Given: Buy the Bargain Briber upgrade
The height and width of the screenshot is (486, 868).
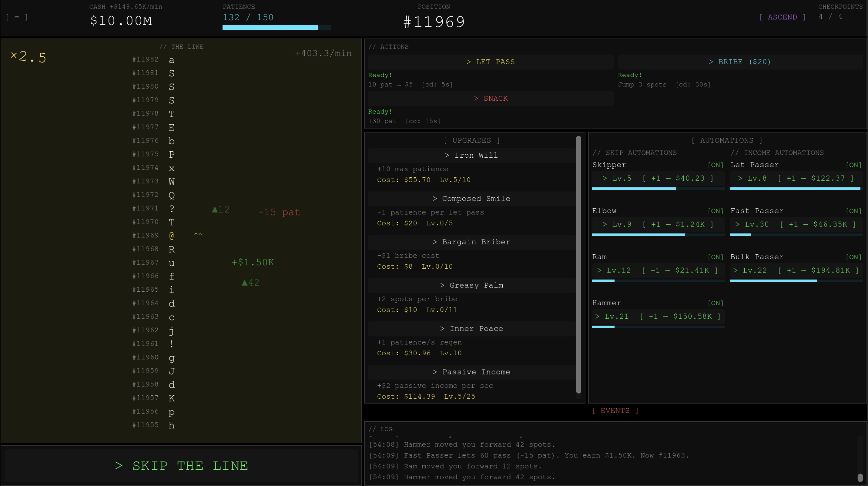Looking at the screenshot, I should click(x=471, y=242).
